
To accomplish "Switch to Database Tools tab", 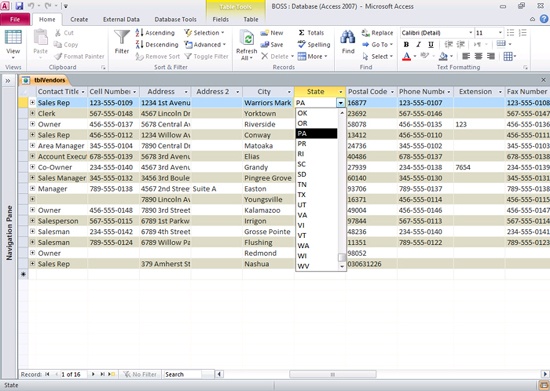I will pyautogui.click(x=175, y=19).
